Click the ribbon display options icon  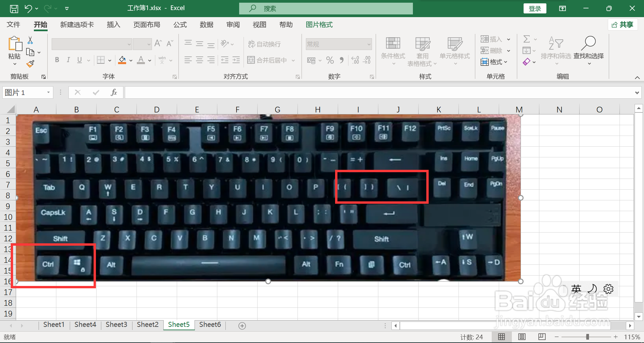tap(562, 8)
